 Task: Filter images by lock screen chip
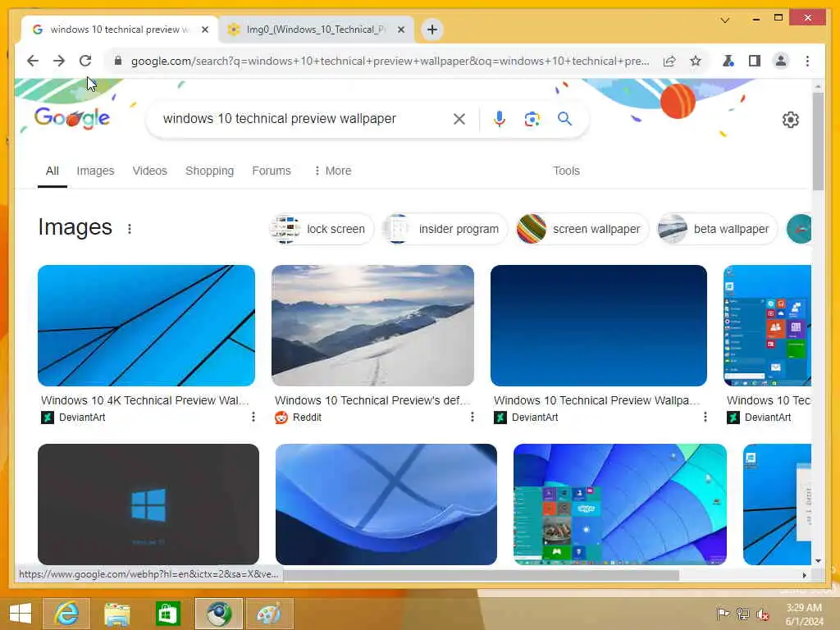[321, 229]
